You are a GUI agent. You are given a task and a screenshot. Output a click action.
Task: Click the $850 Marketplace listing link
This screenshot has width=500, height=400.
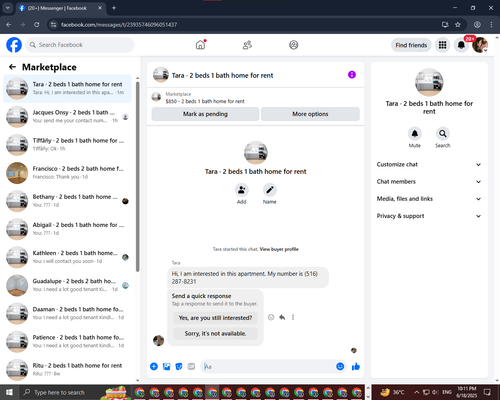[x=205, y=101]
